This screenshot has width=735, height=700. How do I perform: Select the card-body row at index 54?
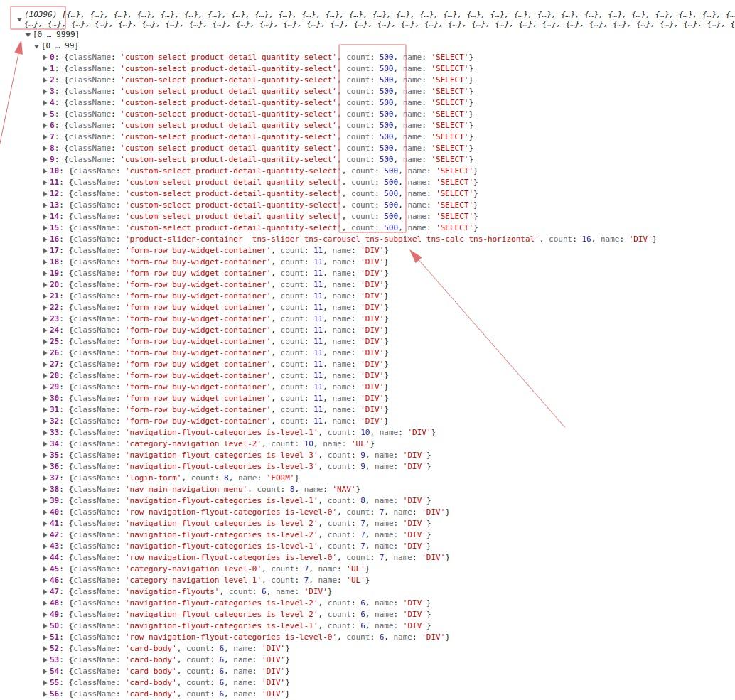(x=170, y=672)
